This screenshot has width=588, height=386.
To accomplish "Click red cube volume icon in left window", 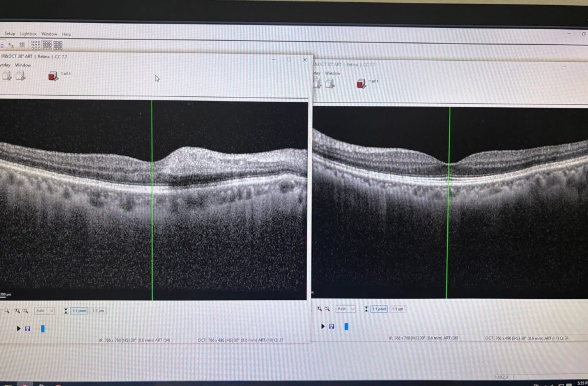I will pos(53,76).
